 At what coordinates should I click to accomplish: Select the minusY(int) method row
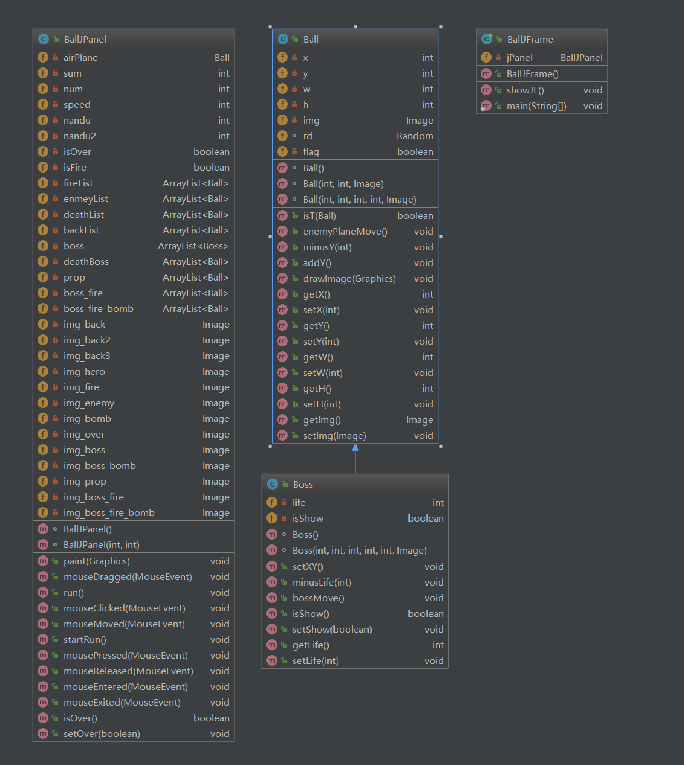coord(355,247)
